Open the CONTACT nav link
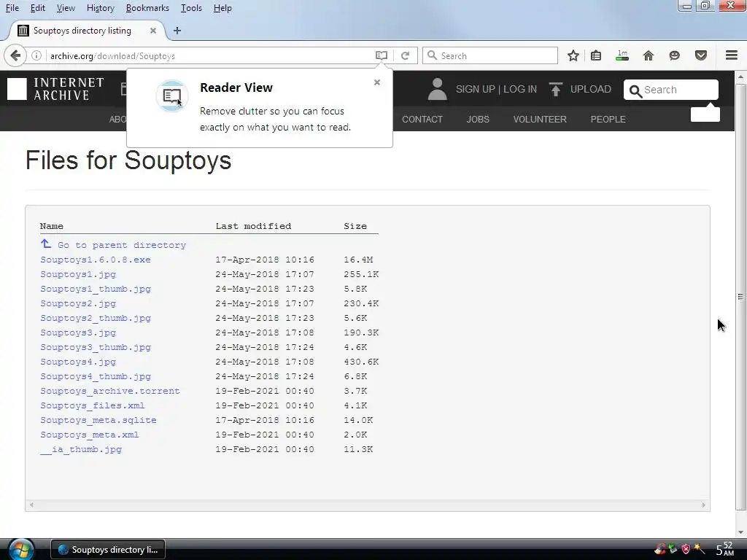 pos(422,119)
